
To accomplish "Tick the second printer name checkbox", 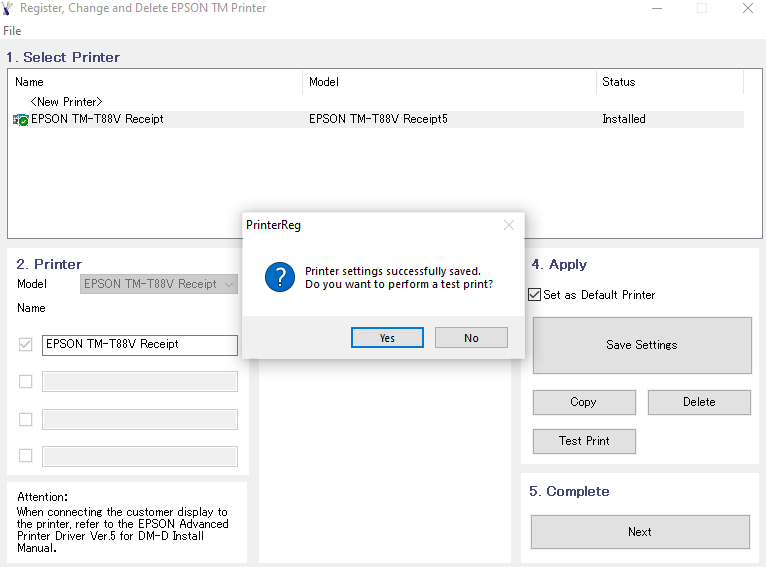I will [25, 381].
